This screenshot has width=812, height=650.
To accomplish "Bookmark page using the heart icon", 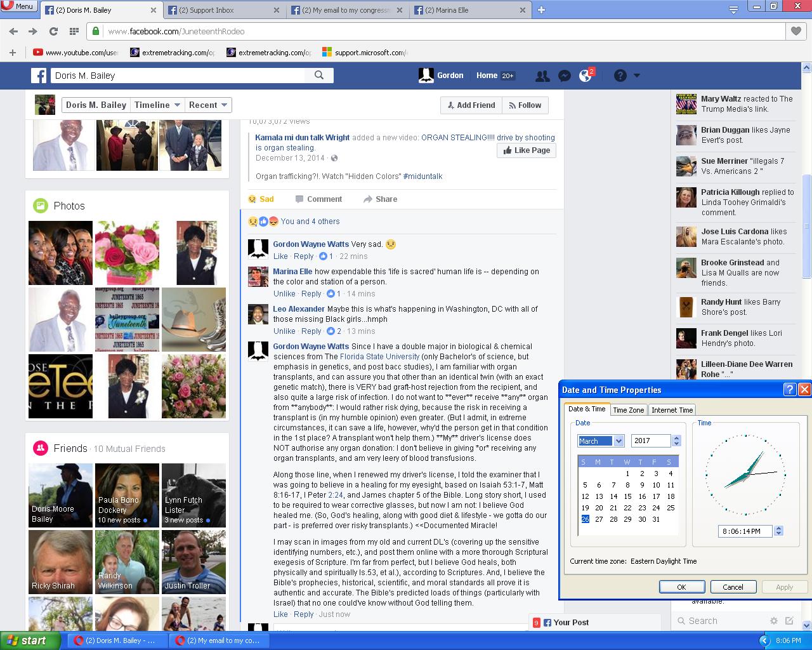I will (796, 31).
